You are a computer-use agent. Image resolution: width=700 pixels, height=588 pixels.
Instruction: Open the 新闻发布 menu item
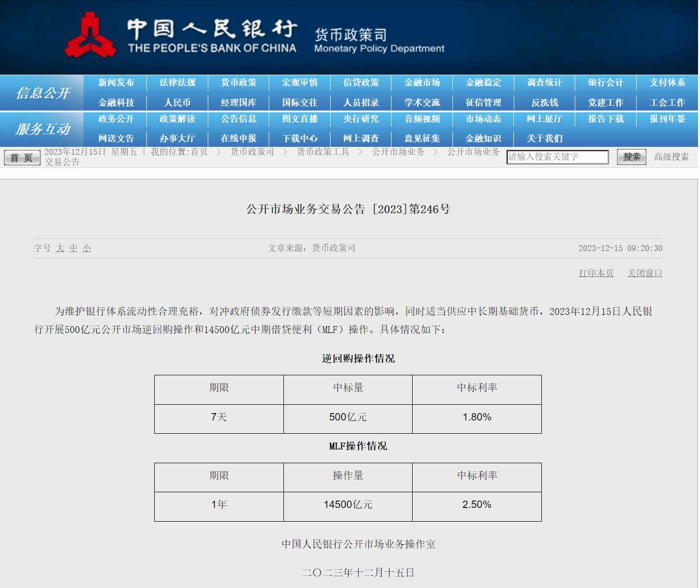pos(116,83)
